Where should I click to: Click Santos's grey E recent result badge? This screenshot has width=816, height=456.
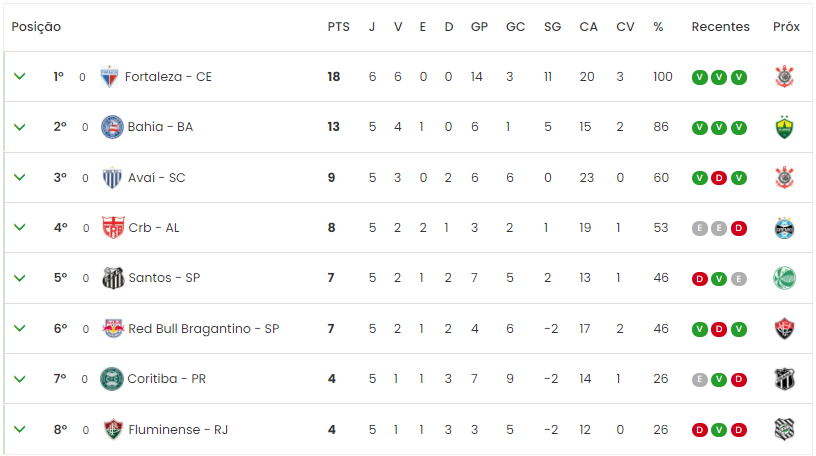739,278
